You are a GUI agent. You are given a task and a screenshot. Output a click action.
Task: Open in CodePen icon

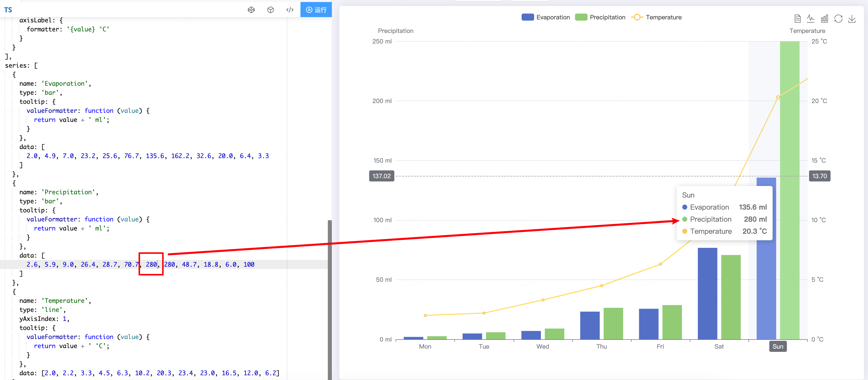[x=251, y=10]
